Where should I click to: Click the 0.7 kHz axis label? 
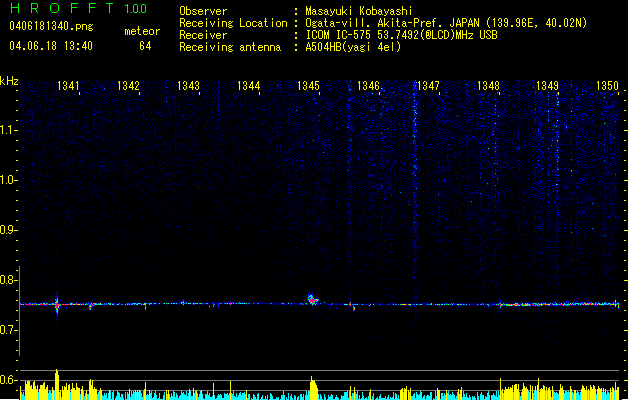coord(8,330)
